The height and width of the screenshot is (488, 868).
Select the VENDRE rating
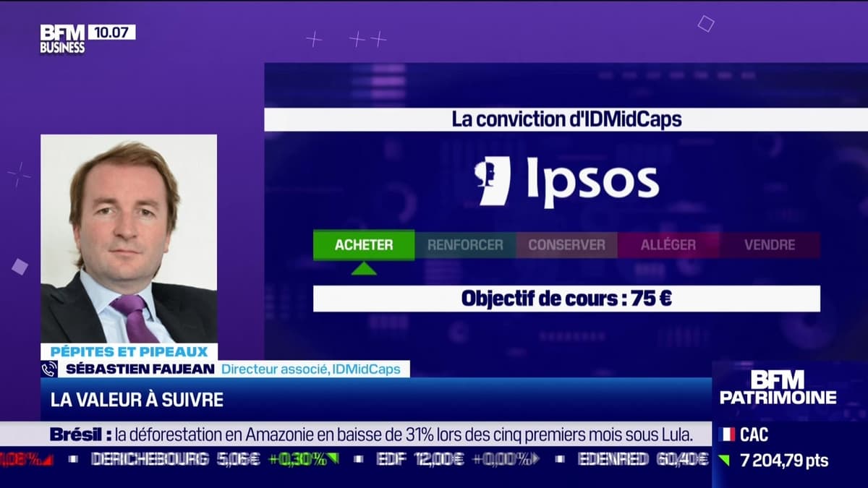click(770, 245)
